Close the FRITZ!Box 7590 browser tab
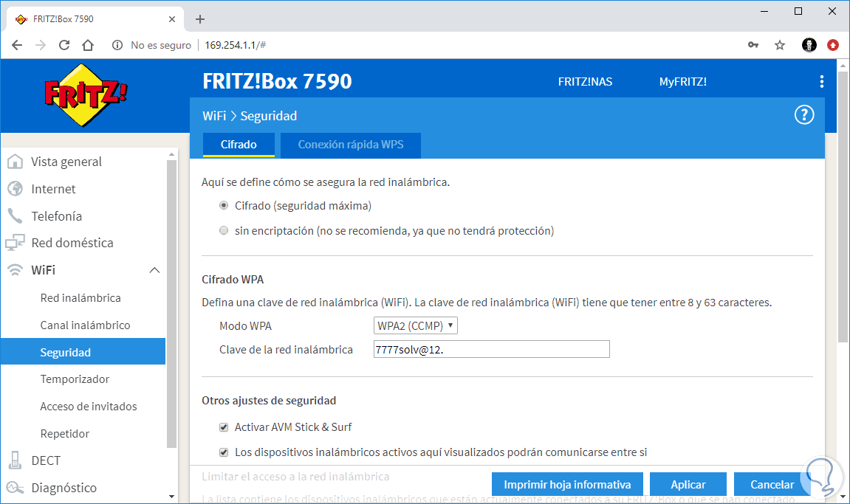Image resolution: width=850 pixels, height=504 pixels. coord(172,19)
